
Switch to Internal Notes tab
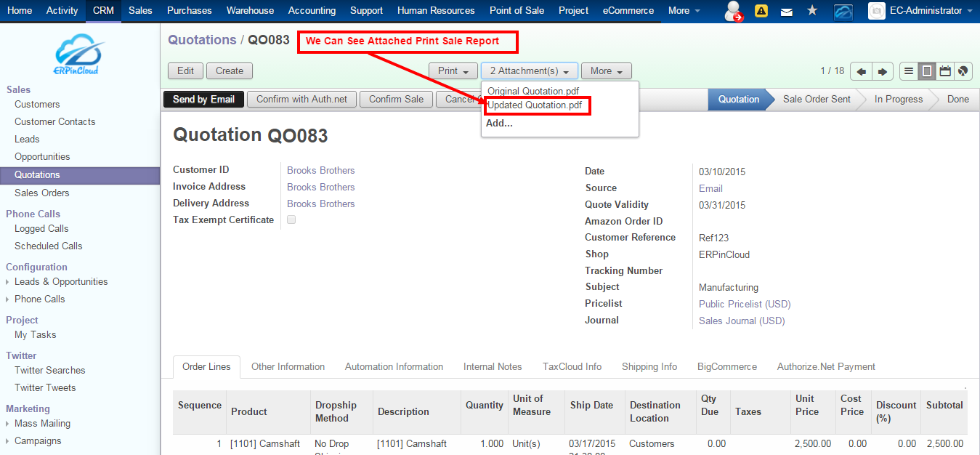click(493, 367)
